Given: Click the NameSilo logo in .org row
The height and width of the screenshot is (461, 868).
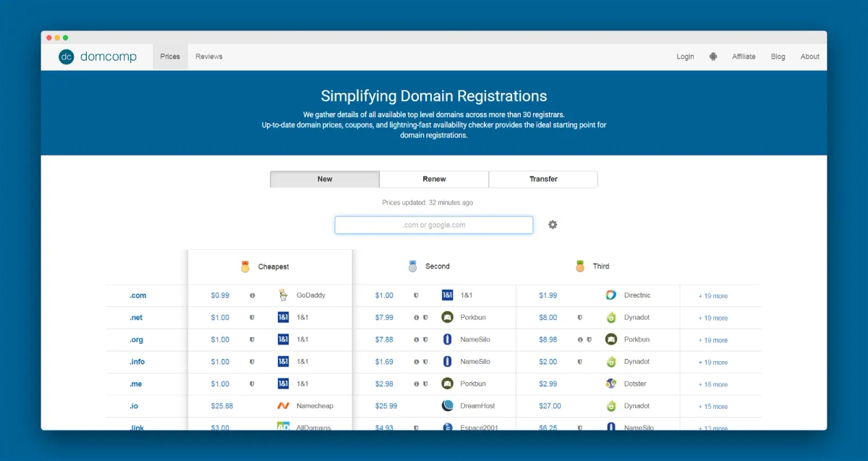Looking at the screenshot, I should point(447,339).
